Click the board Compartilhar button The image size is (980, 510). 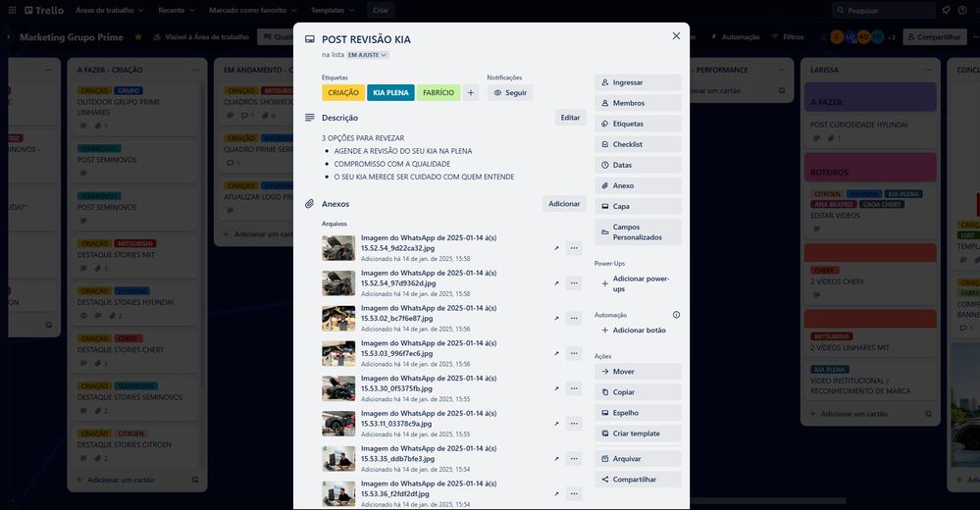[x=934, y=37]
